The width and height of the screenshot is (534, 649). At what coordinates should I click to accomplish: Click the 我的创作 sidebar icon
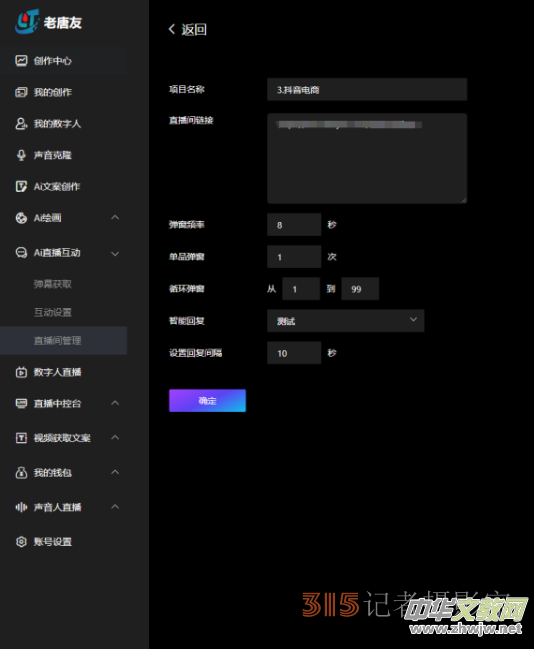(x=21, y=92)
